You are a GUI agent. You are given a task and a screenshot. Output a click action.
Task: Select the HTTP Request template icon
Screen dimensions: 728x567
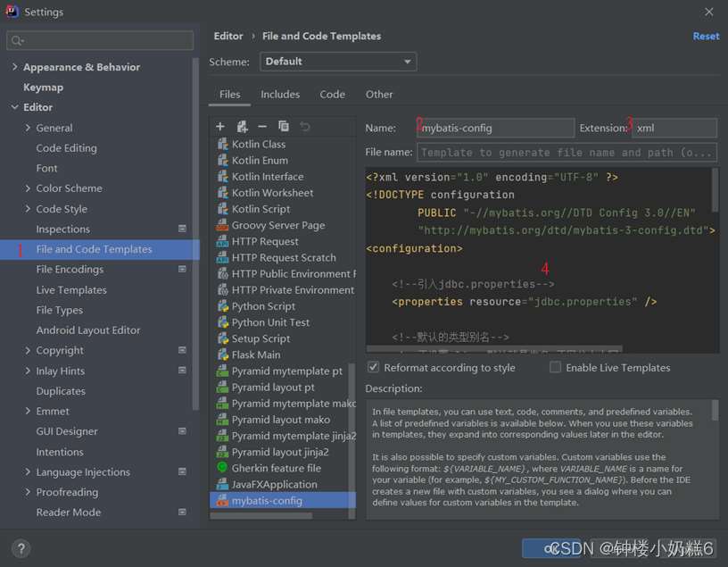click(x=223, y=242)
